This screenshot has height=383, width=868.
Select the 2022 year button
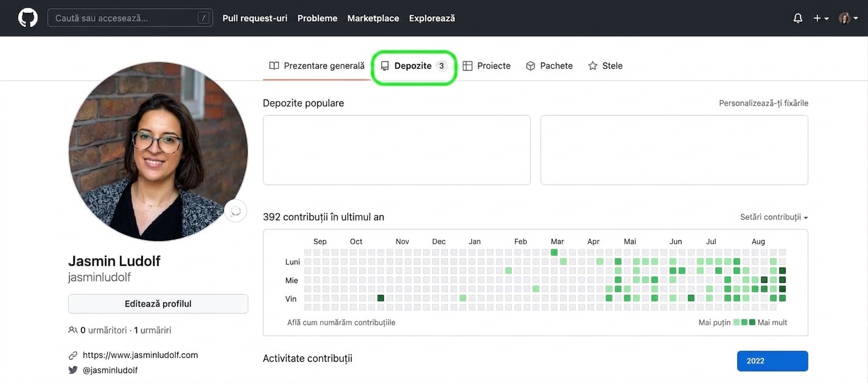tap(772, 361)
